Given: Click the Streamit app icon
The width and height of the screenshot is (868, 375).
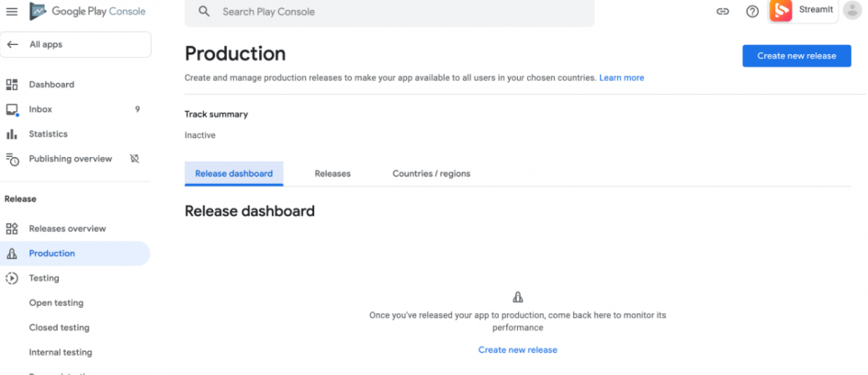Looking at the screenshot, I should click(x=781, y=11).
